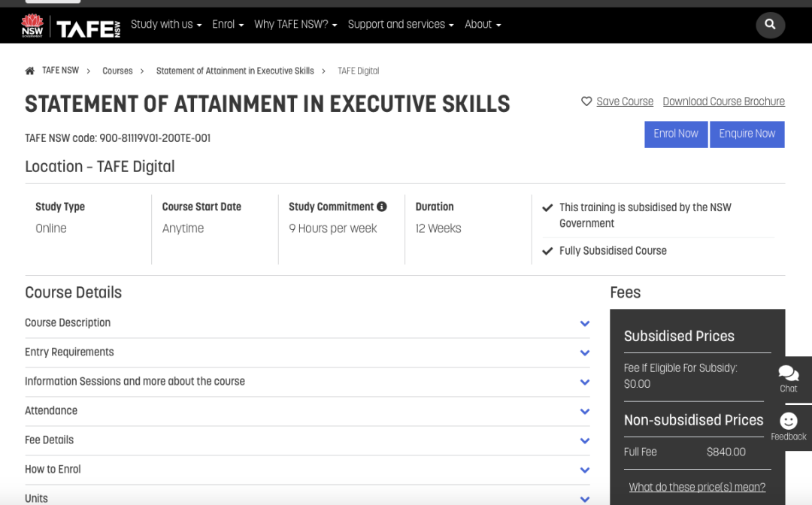This screenshot has height=505, width=812.
Task: Expand the Attendance section
Action: coord(307,411)
